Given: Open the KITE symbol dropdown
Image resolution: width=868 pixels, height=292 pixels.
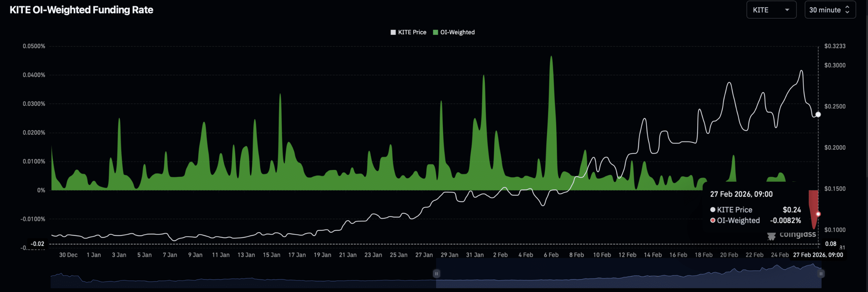Looking at the screenshot, I should click(771, 10).
